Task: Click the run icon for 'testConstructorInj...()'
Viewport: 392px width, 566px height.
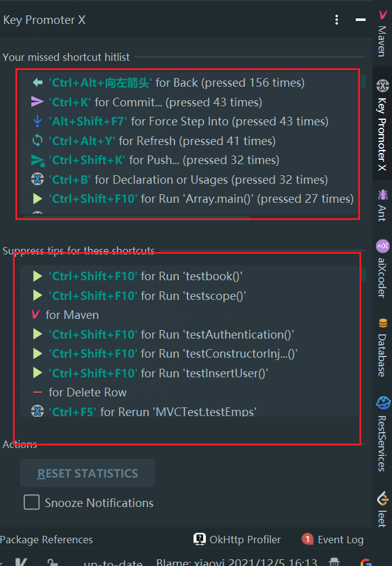Action: coord(37,354)
